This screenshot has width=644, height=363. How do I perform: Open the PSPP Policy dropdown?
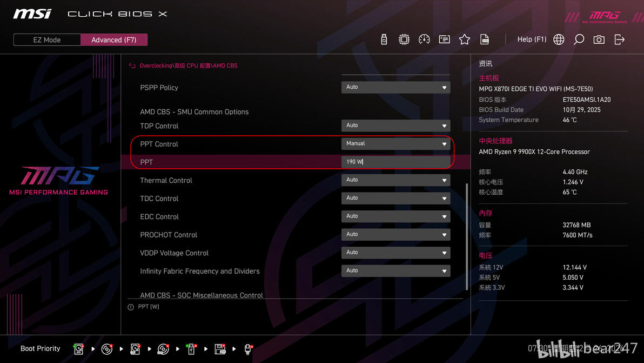click(395, 87)
